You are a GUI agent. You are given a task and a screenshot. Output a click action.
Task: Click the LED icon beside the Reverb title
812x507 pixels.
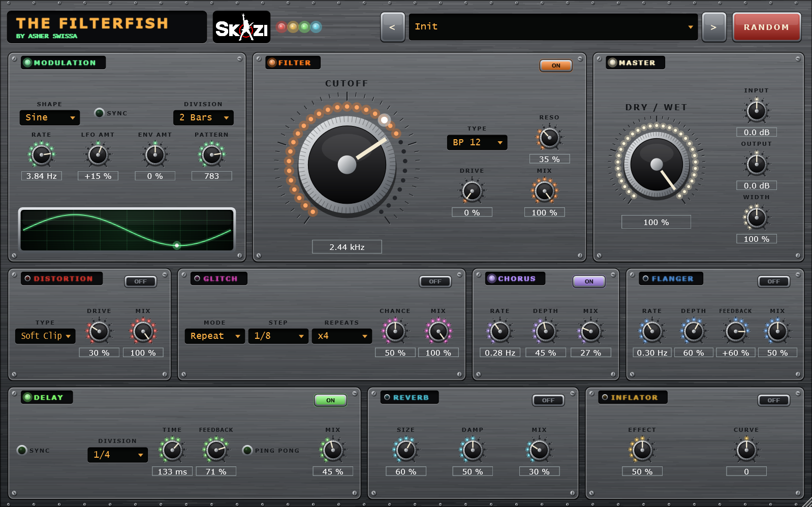point(387,397)
